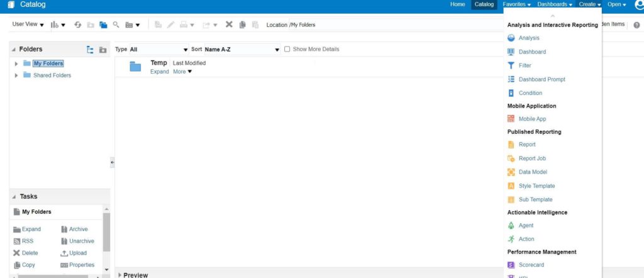Open the Sort Name A-Z dropdown
This screenshot has height=278, width=644.
(x=242, y=50)
